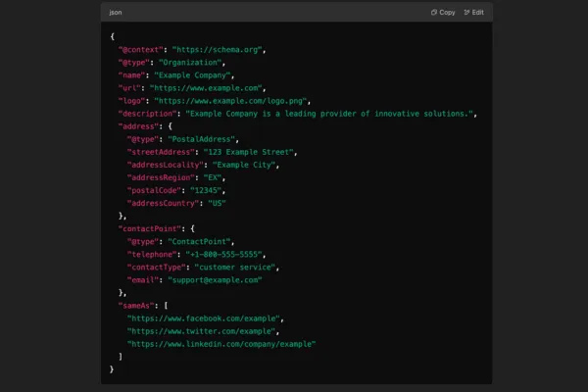Click the Copy icon in code header
The height and width of the screenshot is (392, 588).
[434, 13]
